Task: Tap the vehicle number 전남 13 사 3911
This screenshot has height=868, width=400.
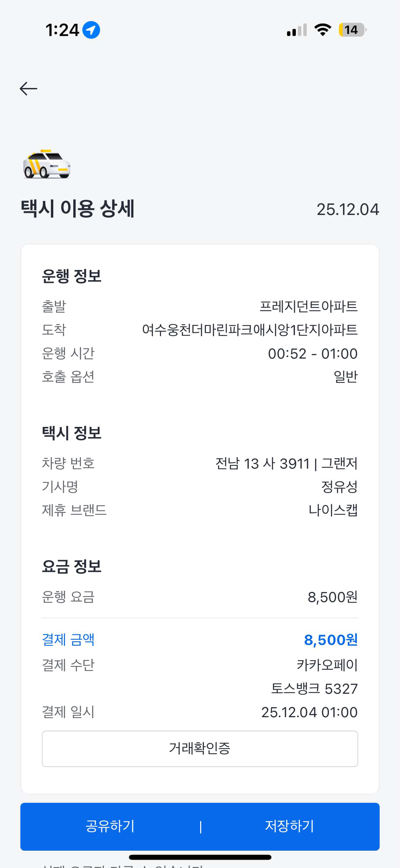Action: point(263,464)
